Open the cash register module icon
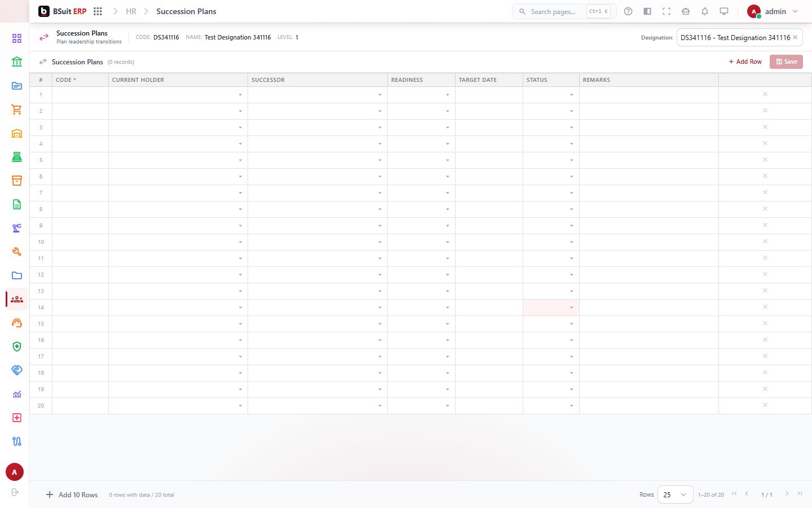This screenshot has width=812, height=508. point(17,157)
